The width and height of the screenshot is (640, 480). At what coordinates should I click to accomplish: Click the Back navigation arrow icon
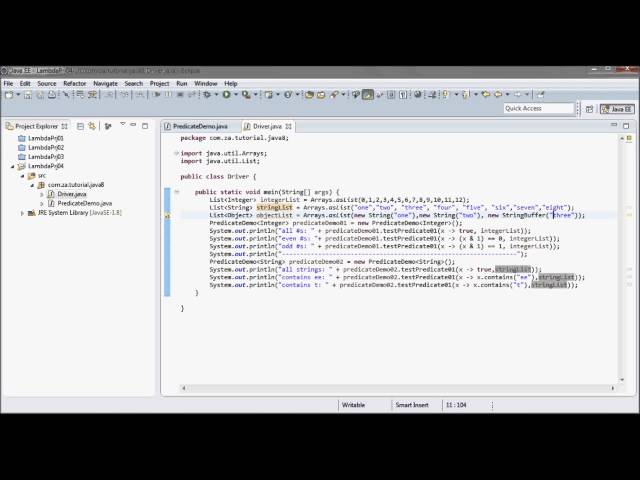click(498, 95)
